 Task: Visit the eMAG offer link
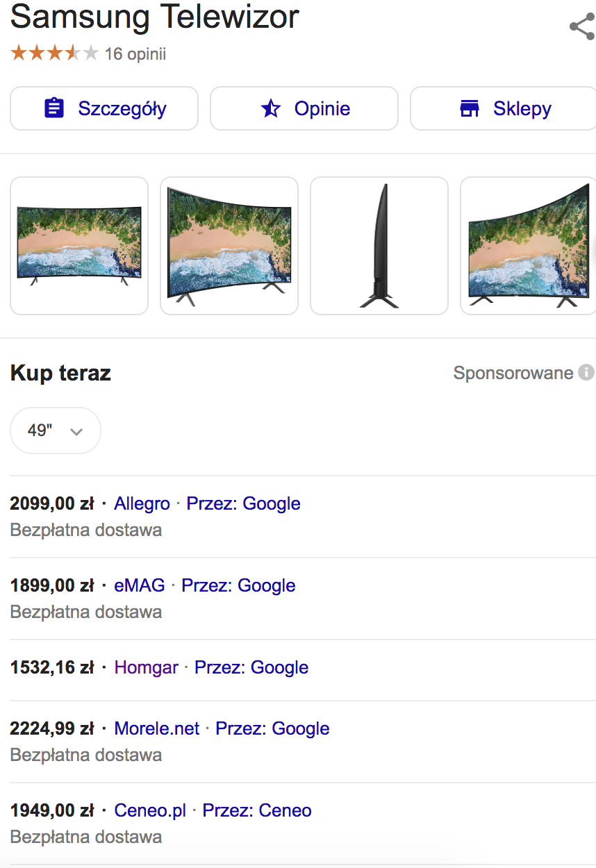(x=140, y=585)
